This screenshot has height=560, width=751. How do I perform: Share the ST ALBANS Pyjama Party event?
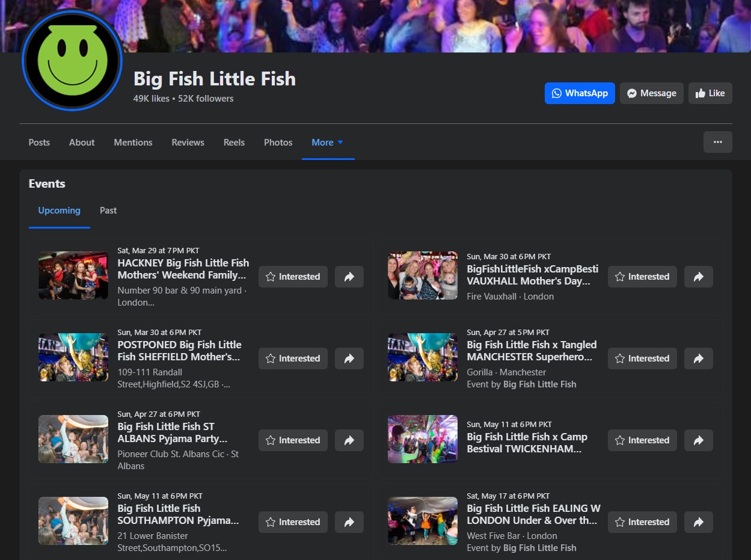349,440
